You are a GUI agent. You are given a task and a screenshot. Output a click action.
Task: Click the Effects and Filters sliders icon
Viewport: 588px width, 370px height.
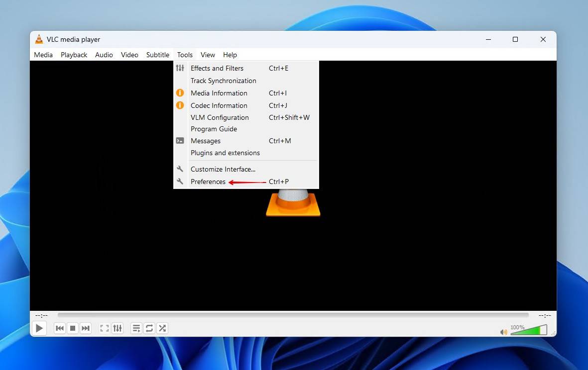180,68
